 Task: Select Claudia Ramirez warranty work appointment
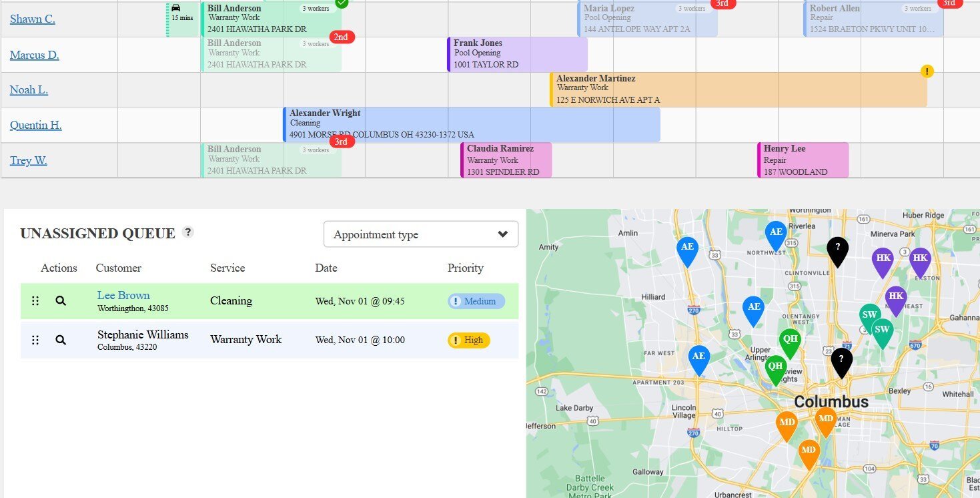point(506,160)
